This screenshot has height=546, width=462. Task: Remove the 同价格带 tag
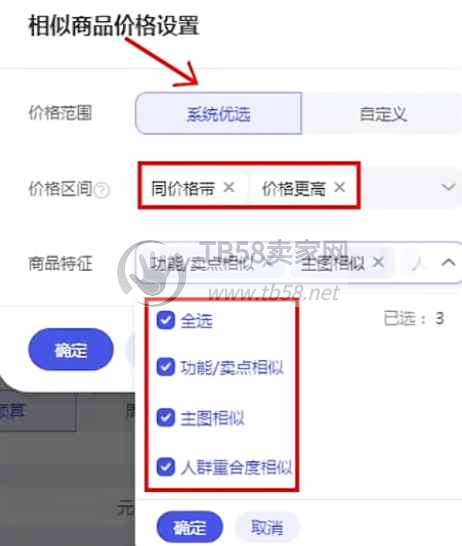pos(229,187)
